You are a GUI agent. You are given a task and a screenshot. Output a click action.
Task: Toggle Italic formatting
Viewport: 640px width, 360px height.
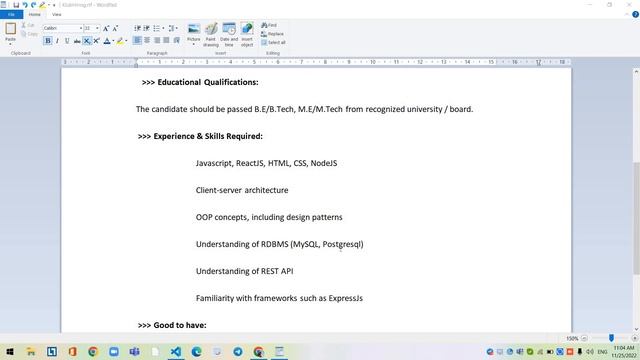tap(58, 41)
